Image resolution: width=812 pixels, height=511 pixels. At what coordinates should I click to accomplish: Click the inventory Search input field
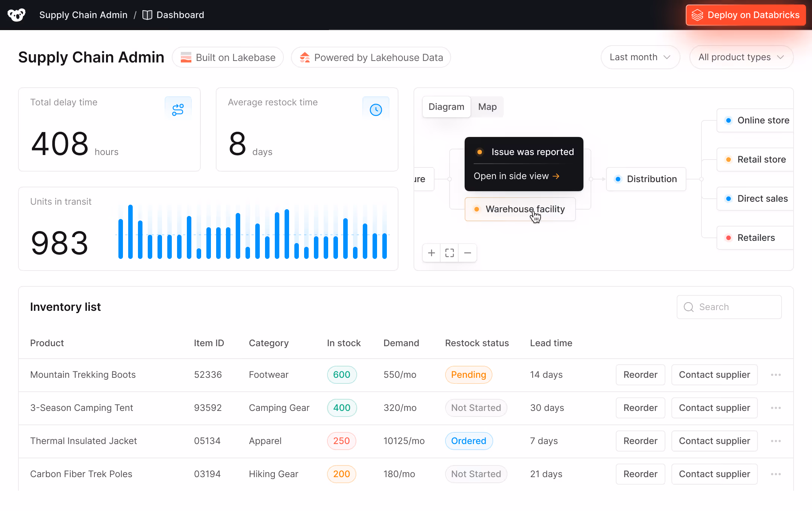coord(729,307)
